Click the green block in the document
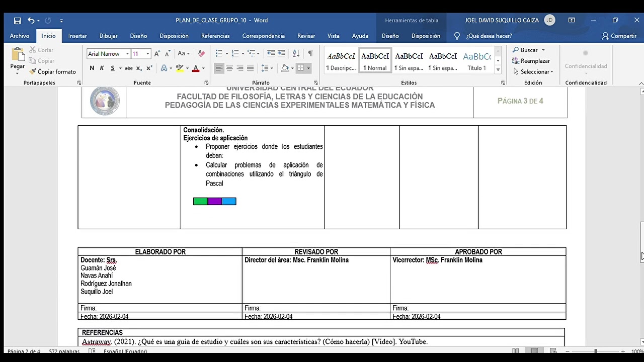644x362 pixels. (200, 202)
